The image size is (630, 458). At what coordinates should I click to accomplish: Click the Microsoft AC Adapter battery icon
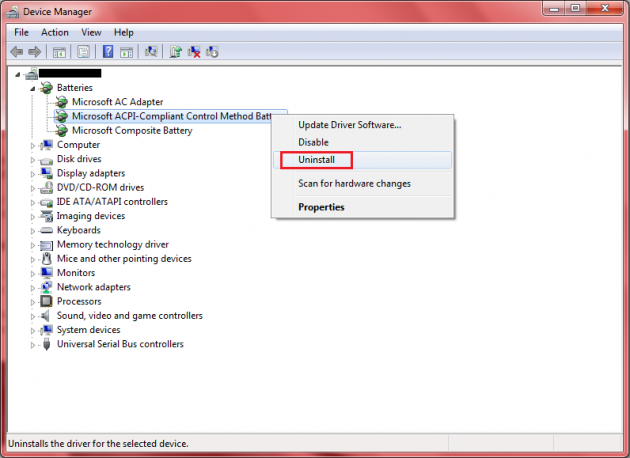click(62, 102)
